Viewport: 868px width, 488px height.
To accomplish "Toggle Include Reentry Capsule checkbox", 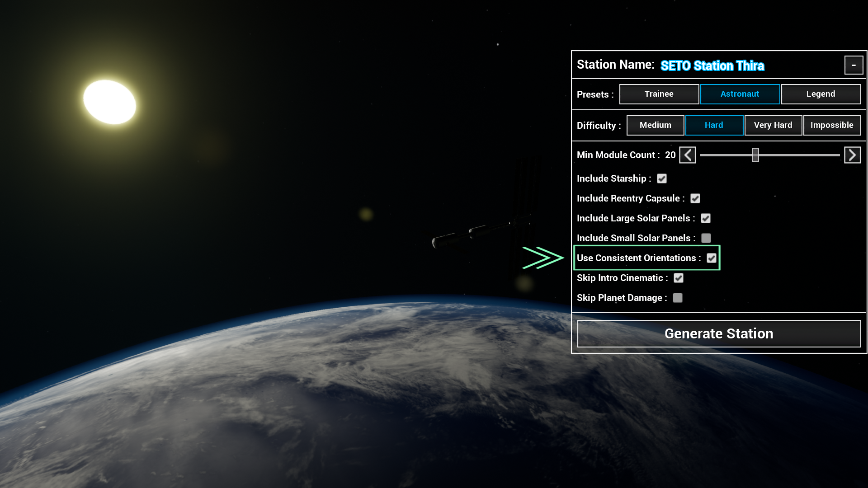I will coord(695,198).
